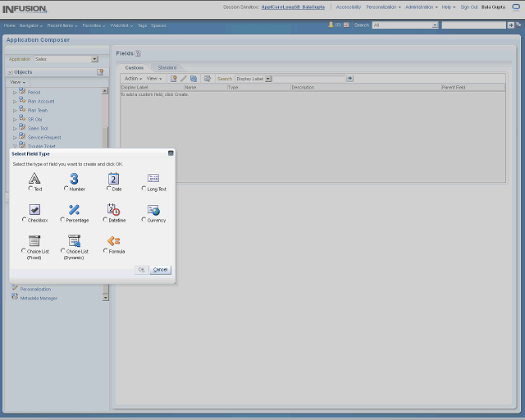Click the Fields help question icon

138,53
